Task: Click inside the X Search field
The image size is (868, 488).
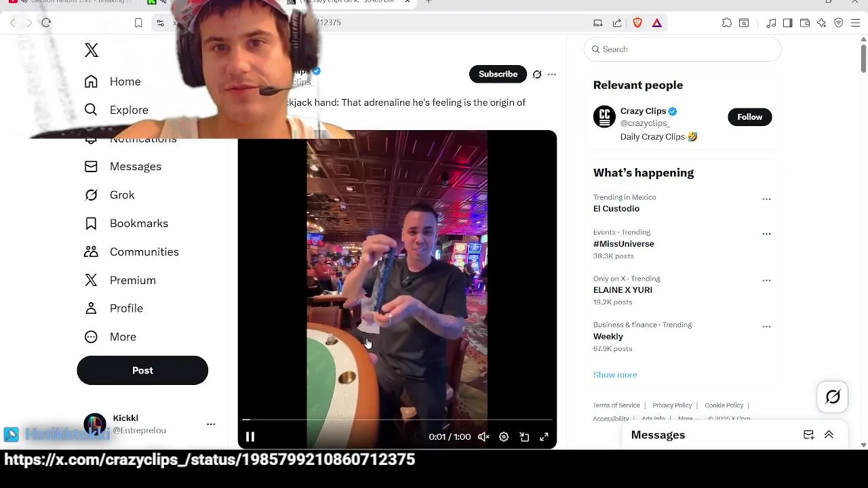Action: [682, 49]
